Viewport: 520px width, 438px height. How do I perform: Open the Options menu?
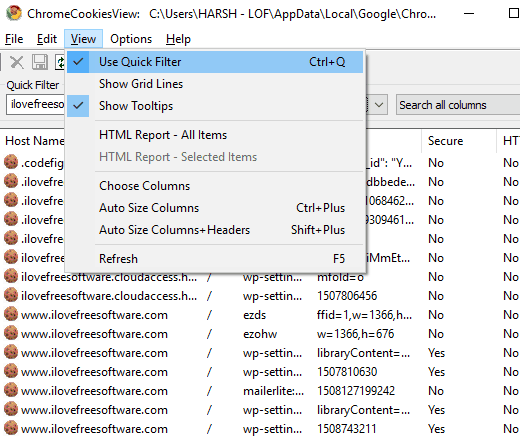(131, 39)
